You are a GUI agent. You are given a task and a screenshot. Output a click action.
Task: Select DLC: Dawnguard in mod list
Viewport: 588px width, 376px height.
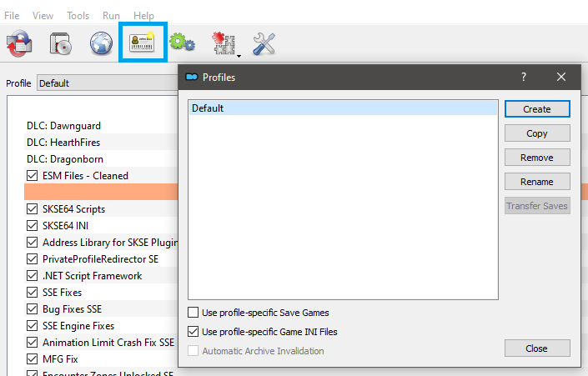pyautogui.click(x=63, y=126)
